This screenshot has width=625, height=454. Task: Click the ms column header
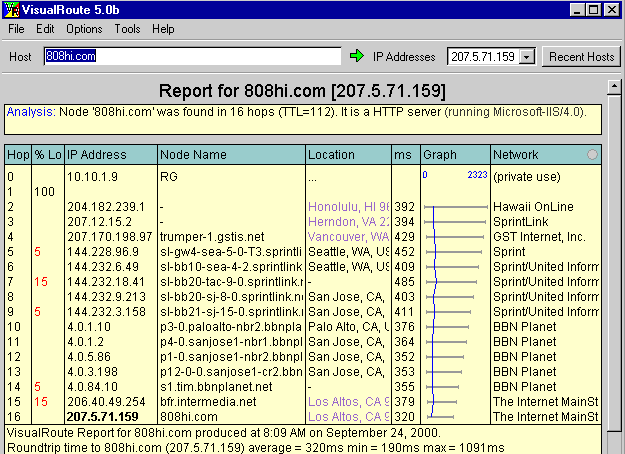point(406,155)
